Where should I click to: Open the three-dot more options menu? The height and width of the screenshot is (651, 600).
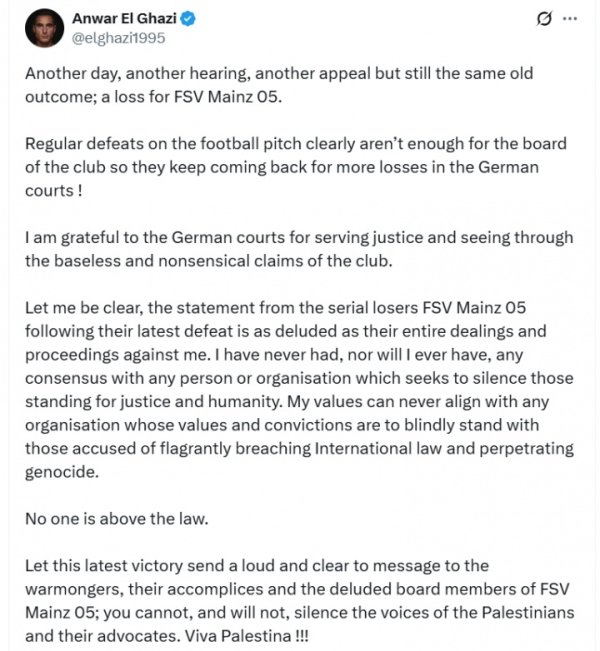tap(571, 19)
